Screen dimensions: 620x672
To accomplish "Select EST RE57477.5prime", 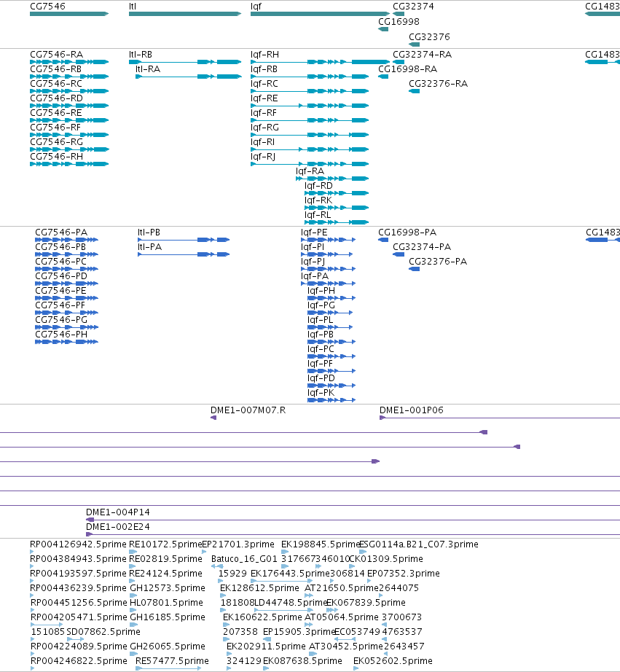I will pos(172,661).
